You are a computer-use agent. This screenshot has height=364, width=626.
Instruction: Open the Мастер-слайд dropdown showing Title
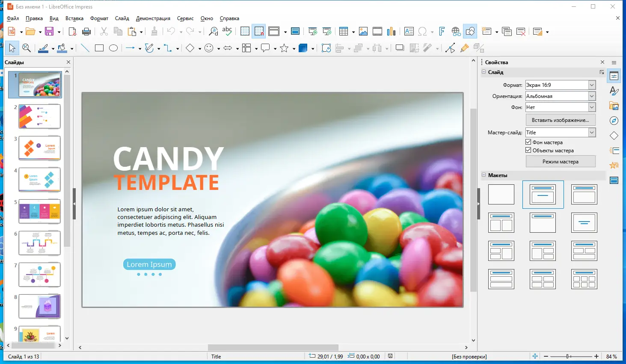tap(560, 133)
